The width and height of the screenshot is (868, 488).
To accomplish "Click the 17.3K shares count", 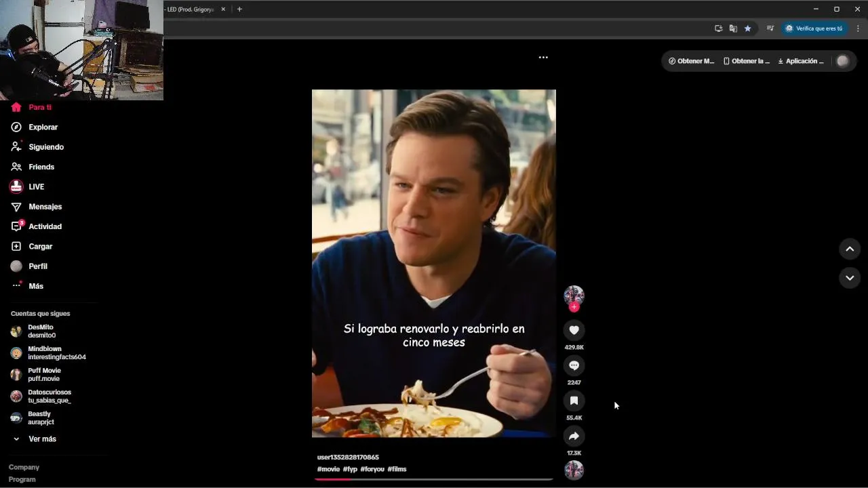I will pos(574,453).
